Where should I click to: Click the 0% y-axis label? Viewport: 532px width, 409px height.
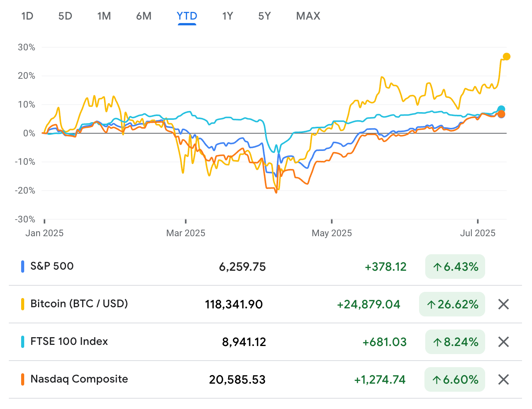29,133
